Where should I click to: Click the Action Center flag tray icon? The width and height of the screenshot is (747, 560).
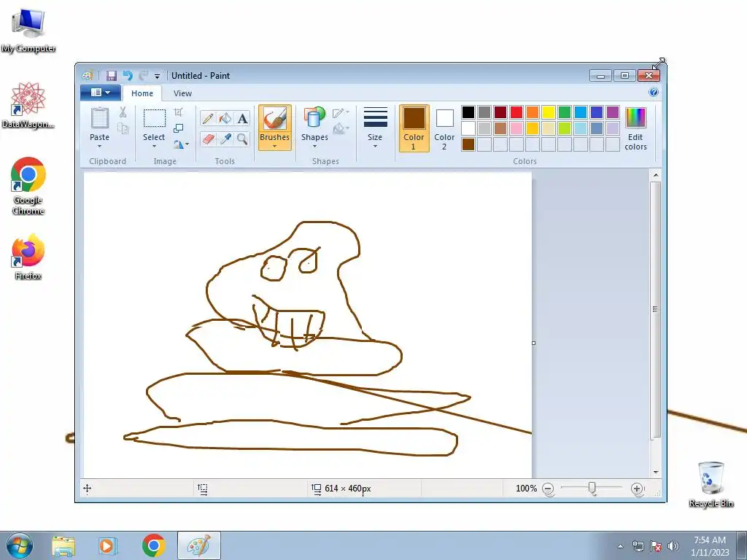[656, 546]
